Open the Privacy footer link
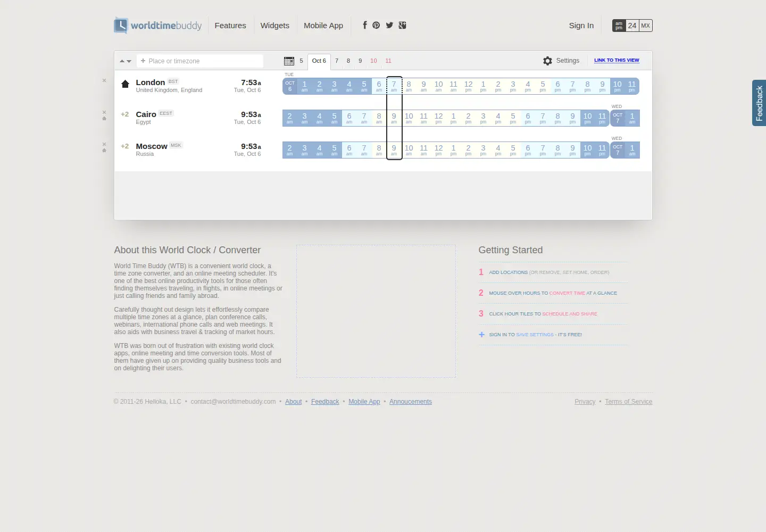The height and width of the screenshot is (532, 766). tap(585, 402)
